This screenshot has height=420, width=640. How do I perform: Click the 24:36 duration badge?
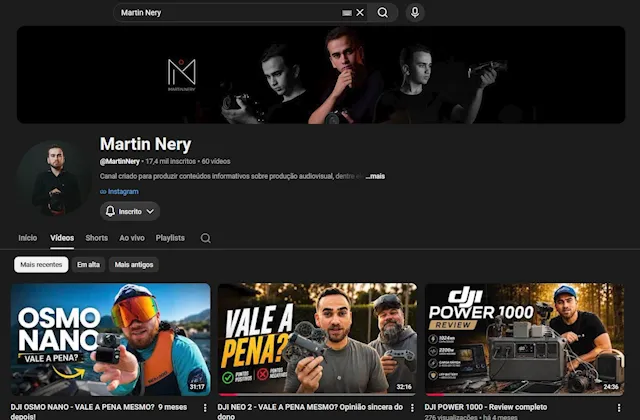coord(611,387)
